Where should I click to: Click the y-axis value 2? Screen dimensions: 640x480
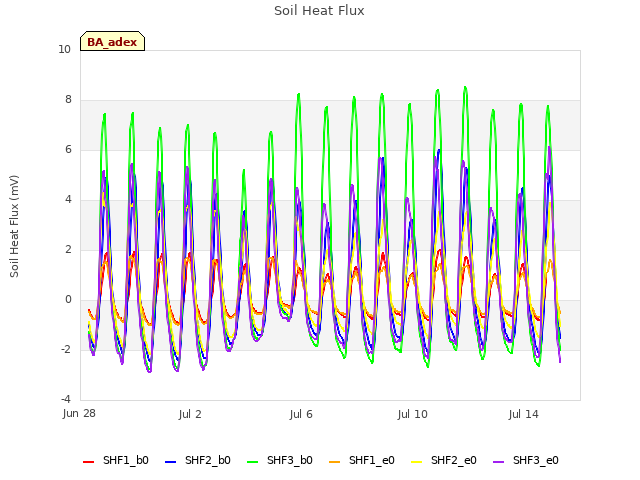(68, 249)
